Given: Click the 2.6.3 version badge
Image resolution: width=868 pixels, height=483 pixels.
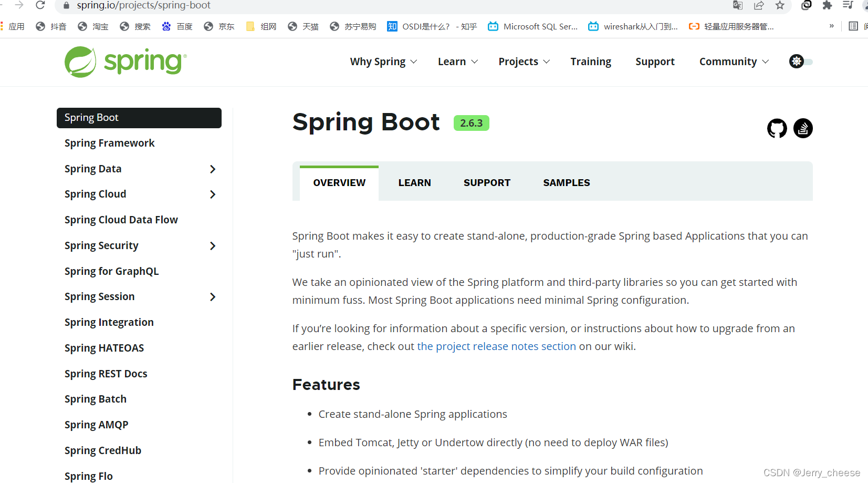Looking at the screenshot, I should pos(471,123).
